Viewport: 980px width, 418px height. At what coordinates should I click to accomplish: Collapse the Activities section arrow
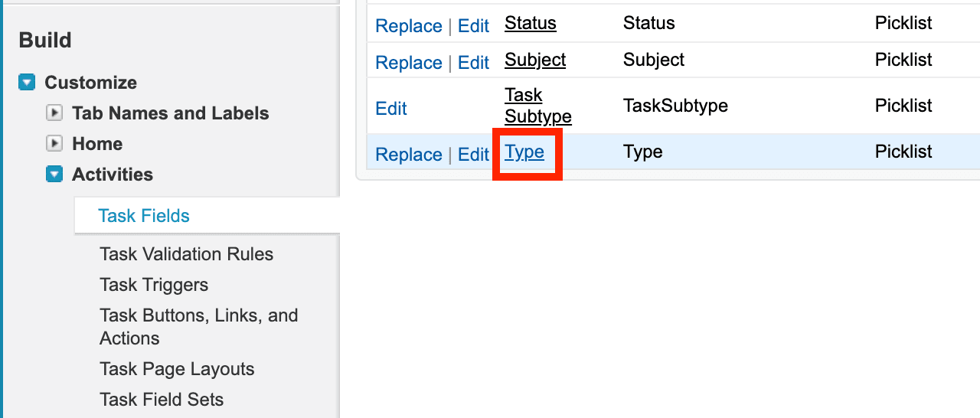pyautogui.click(x=54, y=175)
